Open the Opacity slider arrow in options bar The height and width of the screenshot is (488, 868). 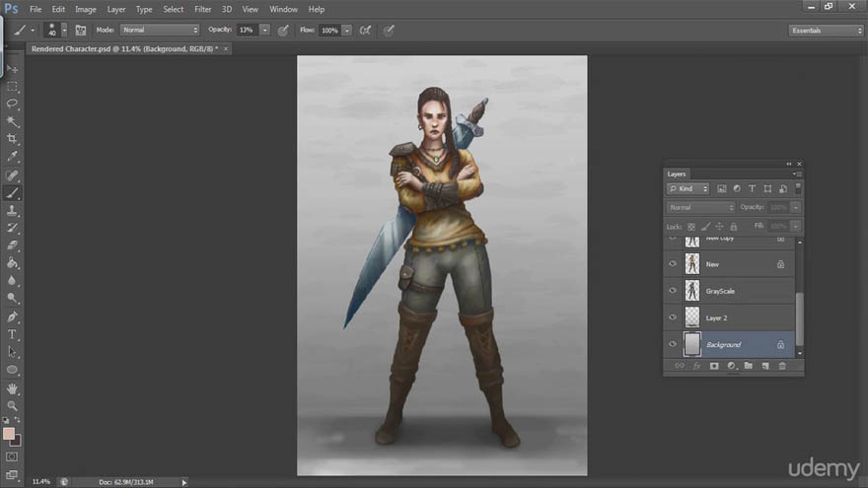pyautogui.click(x=264, y=30)
